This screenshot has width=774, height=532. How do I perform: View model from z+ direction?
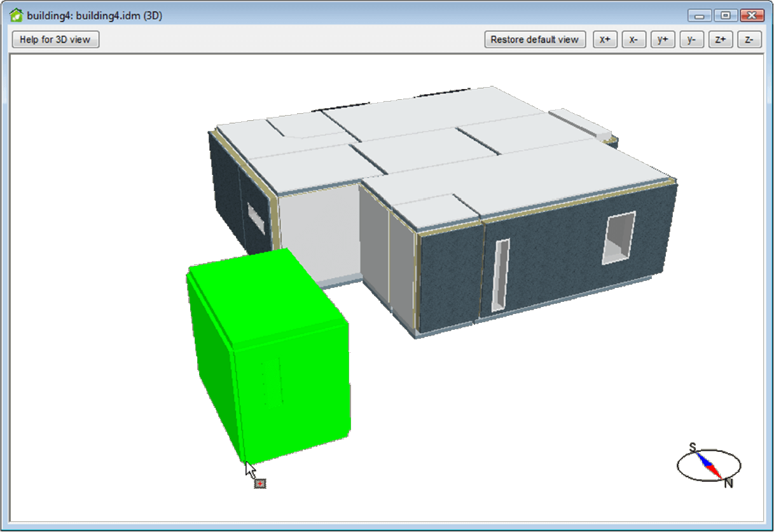pyautogui.click(x=721, y=39)
